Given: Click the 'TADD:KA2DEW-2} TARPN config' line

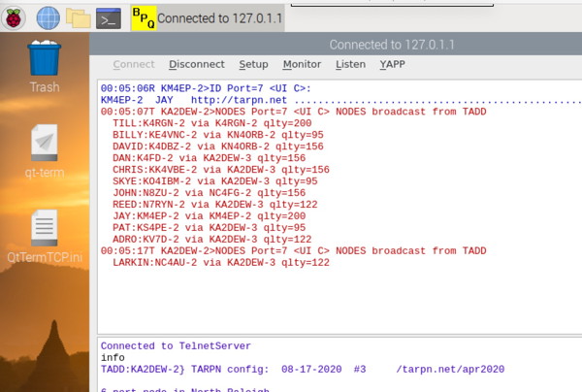Looking at the screenshot, I should click(x=303, y=370).
